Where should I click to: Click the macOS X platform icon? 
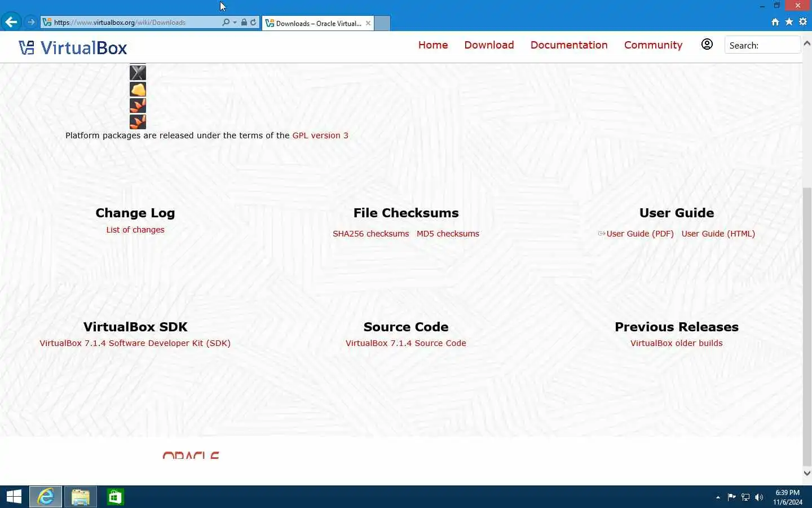138,72
